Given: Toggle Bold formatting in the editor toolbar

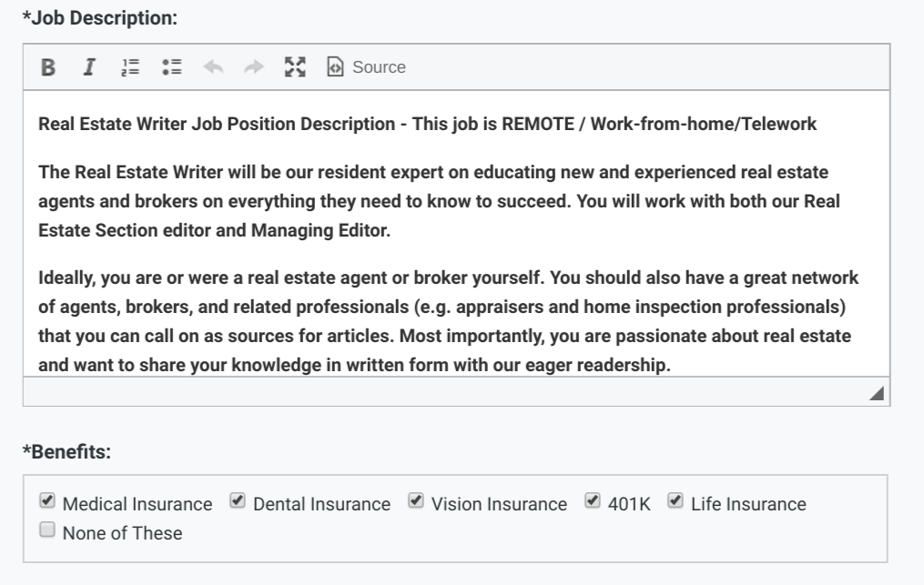Looking at the screenshot, I should click(x=48, y=67).
